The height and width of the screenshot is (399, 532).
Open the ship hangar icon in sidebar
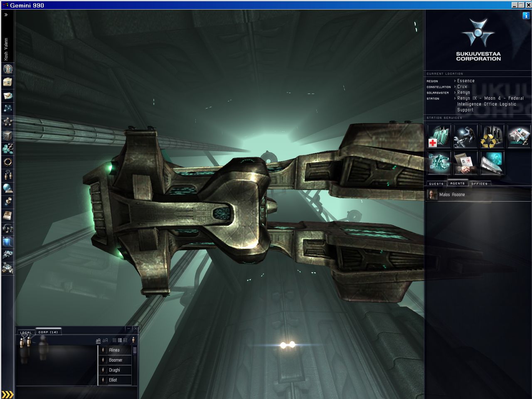(7, 255)
